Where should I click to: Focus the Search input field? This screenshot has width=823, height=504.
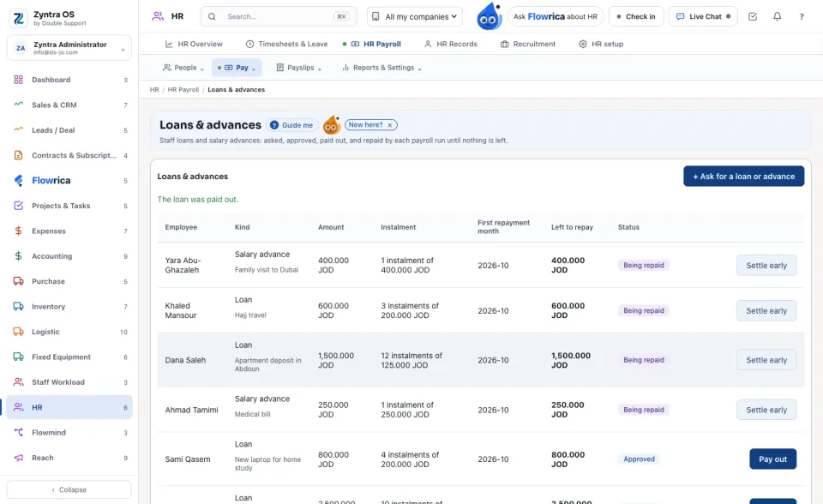pos(279,17)
